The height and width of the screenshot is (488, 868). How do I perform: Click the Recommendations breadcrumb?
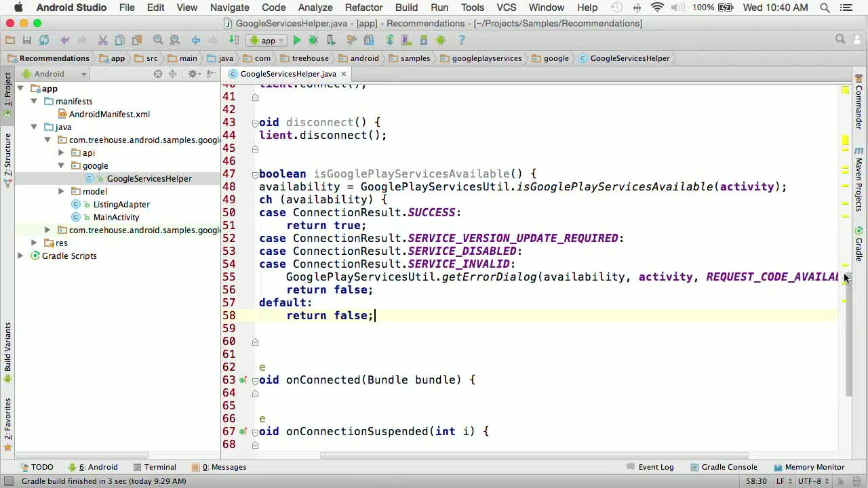(48, 58)
